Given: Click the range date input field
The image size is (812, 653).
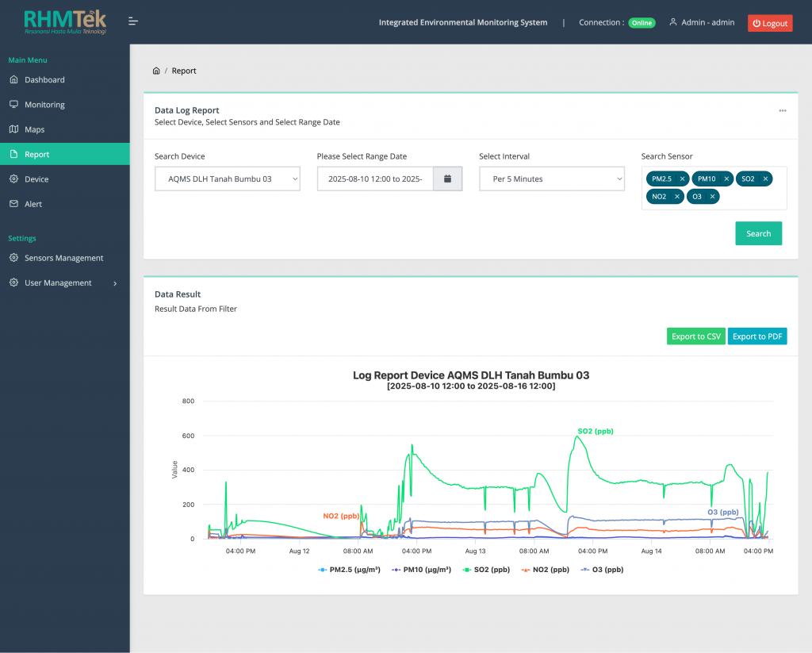Looking at the screenshot, I should (375, 179).
